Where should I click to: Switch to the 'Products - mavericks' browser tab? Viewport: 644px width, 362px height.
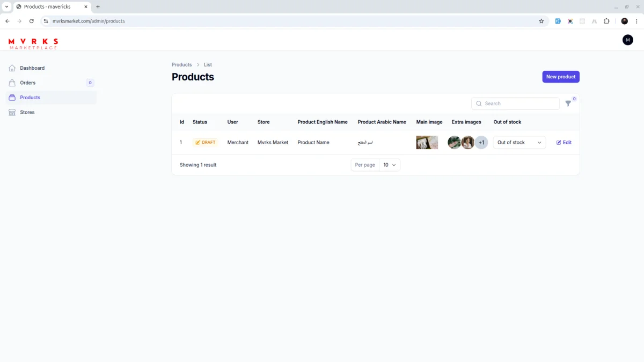(52, 7)
